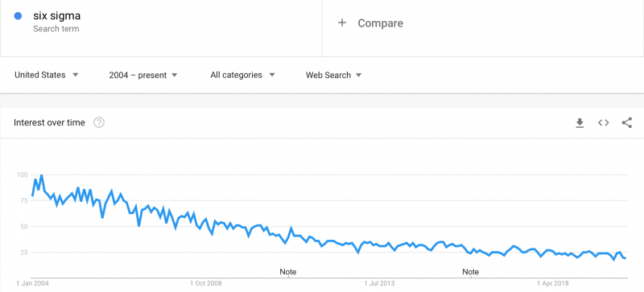Edit the six sigma search term

(56, 16)
